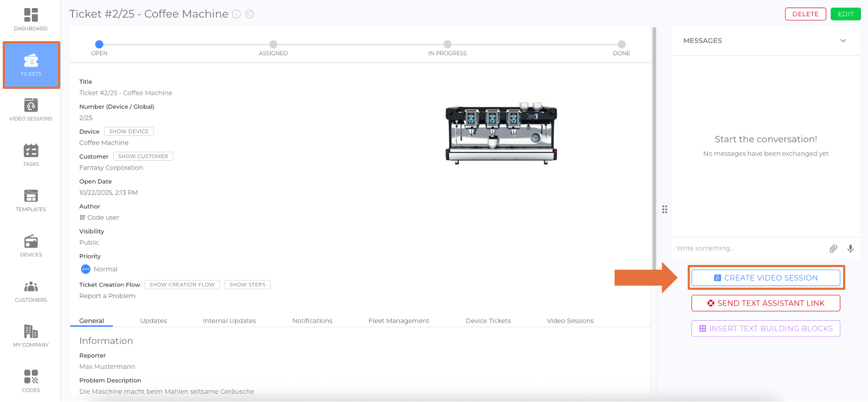The width and height of the screenshot is (868, 402).
Task: Show creation flow for the ticket
Action: (182, 284)
